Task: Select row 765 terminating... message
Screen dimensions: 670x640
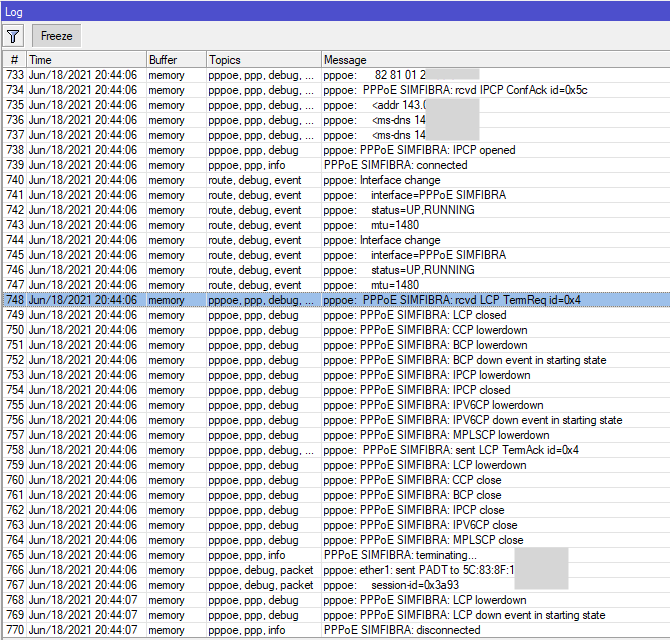Action: tap(336, 555)
